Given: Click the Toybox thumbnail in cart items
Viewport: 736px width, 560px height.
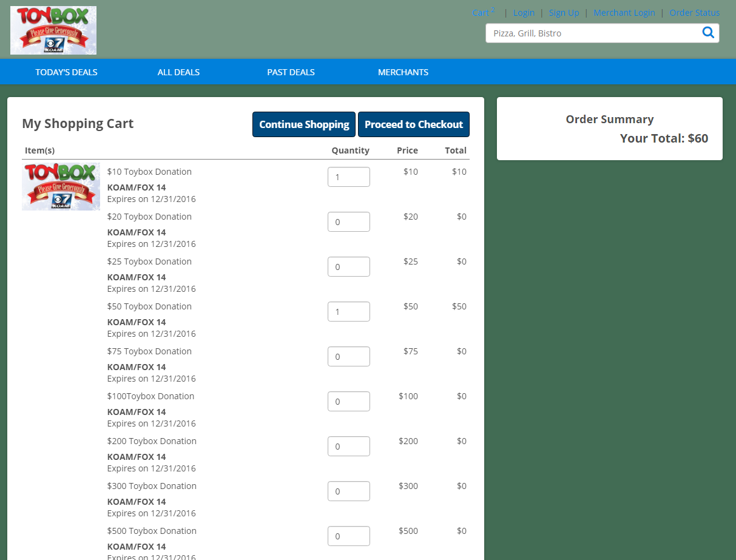Looking at the screenshot, I should (61, 186).
